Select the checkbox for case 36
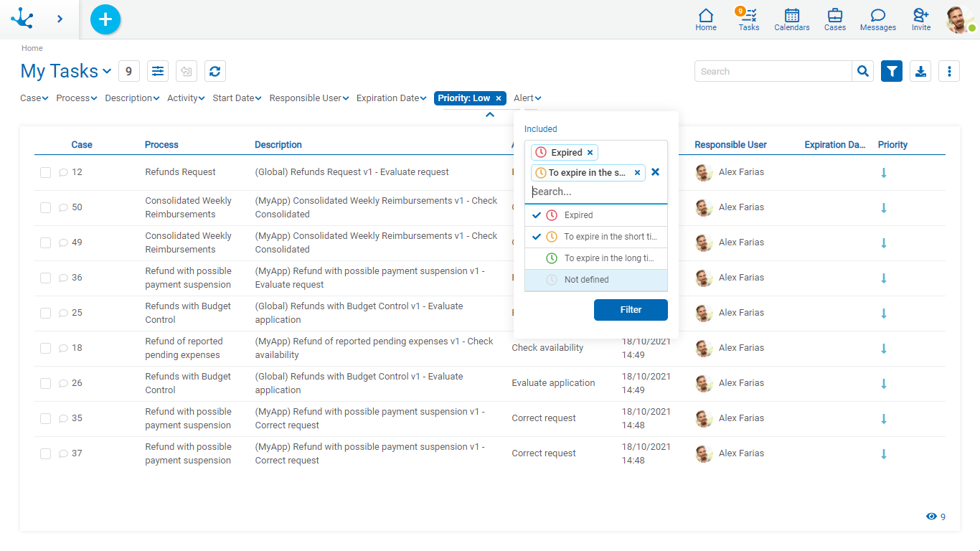Screen dimensions: 980x551 (45, 278)
